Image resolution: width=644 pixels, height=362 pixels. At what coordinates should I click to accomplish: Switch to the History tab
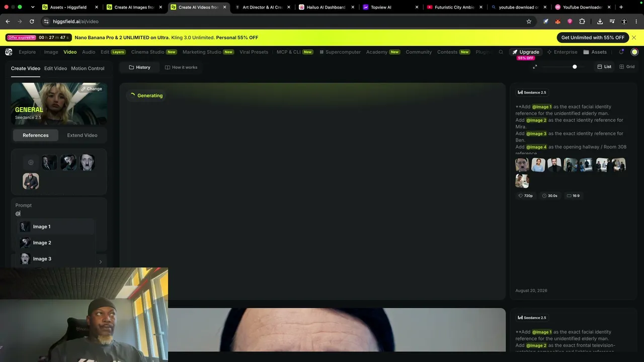point(139,67)
